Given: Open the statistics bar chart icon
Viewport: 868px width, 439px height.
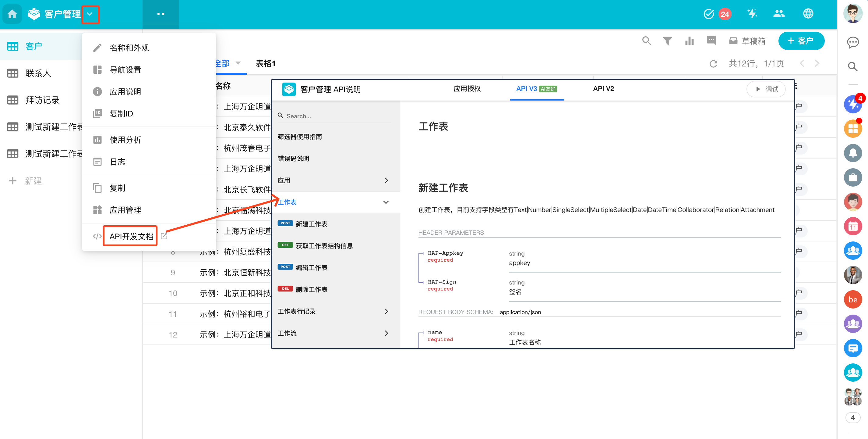Looking at the screenshot, I should click(689, 41).
